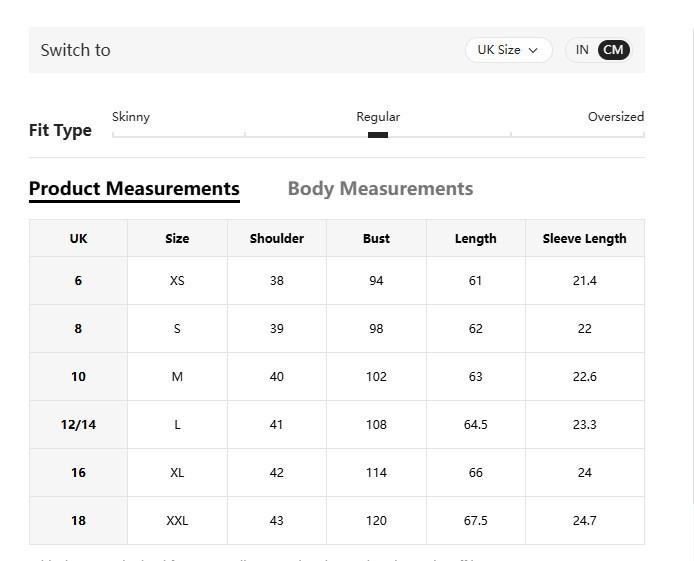
Task: Click the length value 67.5 cell
Action: [475, 521]
